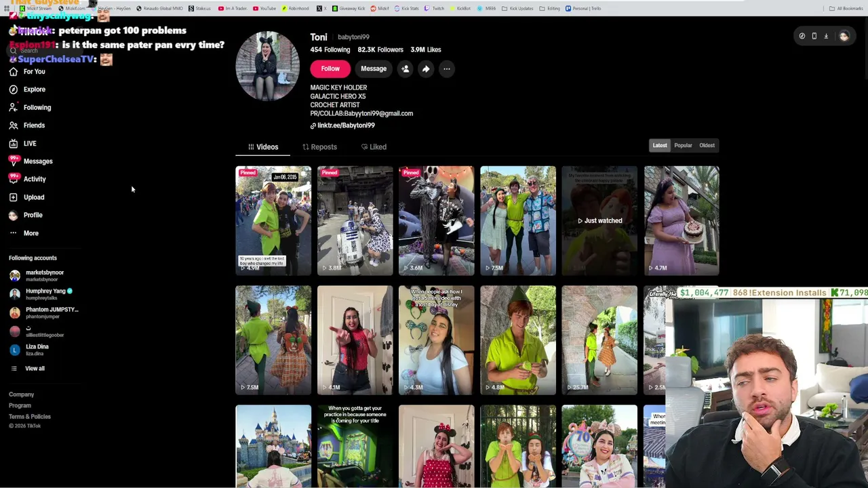Open the YouTube bookmark
Image resolution: width=868 pixels, height=488 pixels.
pos(264,8)
